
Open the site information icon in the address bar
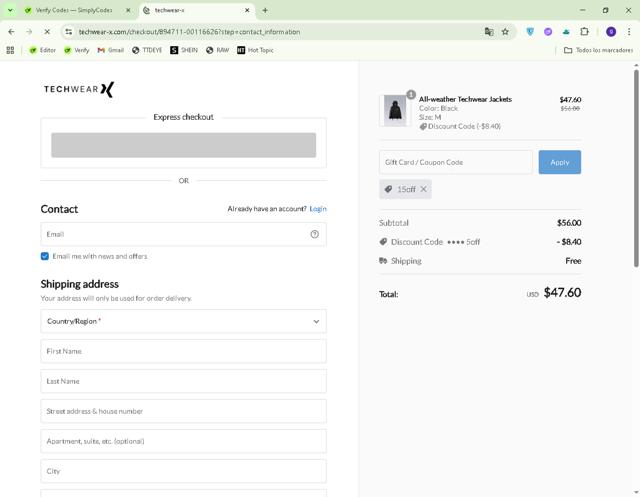[x=69, y=31]
